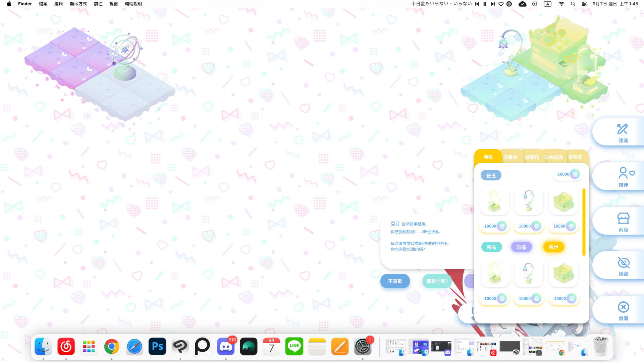The width and height of the screenshot is (644, 362).
Task: Click the yellow scrollbar in the shop panel
Action: tap(584, 221)
